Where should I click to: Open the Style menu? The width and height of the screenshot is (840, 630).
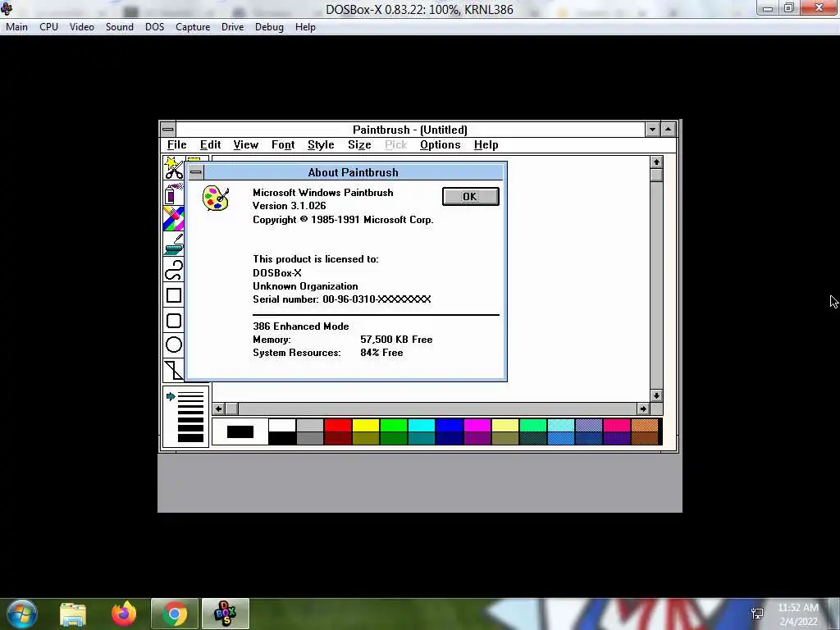point(321,144)
